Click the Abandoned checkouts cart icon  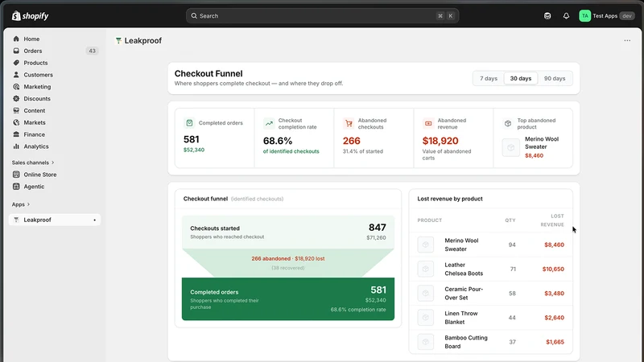click(x=349, y=123)
